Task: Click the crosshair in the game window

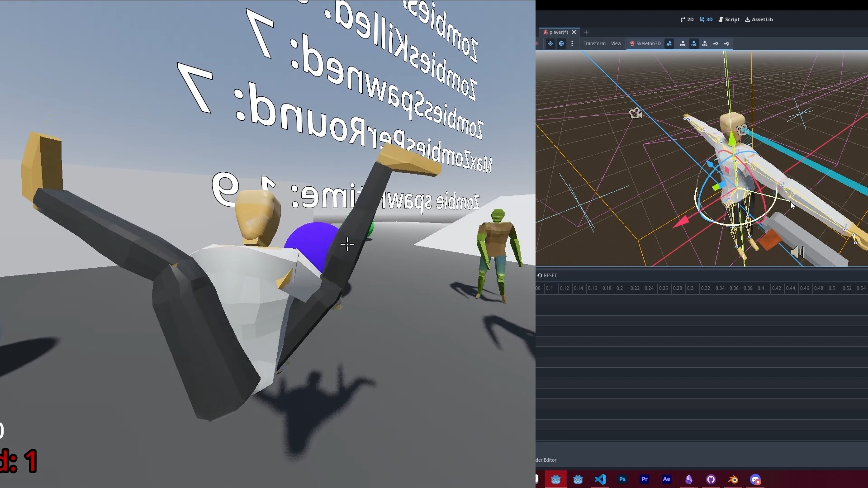Action: coord(347,244)
